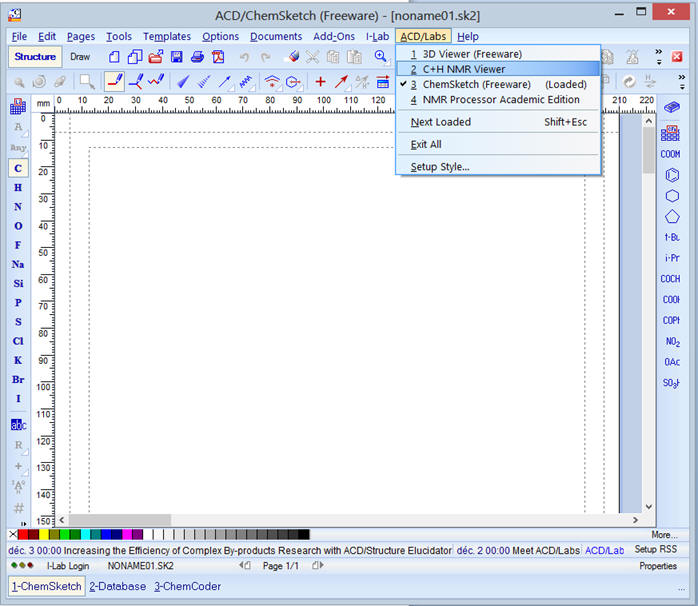Viewport: 698px width, 606px height.
Task: Click Exit All menu entry
Action: 498,144
